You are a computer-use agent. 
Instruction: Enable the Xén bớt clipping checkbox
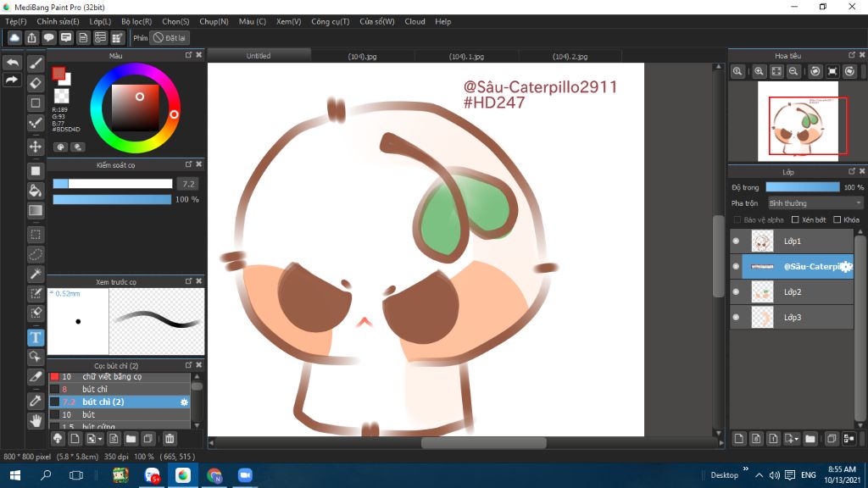click(795, 219)
